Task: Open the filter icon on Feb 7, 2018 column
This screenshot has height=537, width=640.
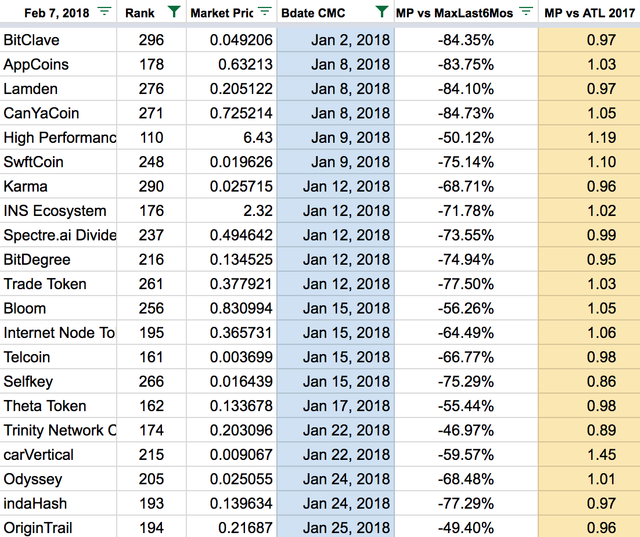Action: pyautogui.click(x=104, y=11)
